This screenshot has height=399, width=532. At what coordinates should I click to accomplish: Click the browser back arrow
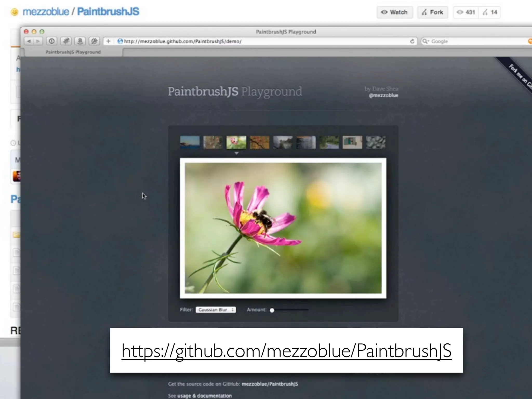pyautogui.click(x=29, y=41)
